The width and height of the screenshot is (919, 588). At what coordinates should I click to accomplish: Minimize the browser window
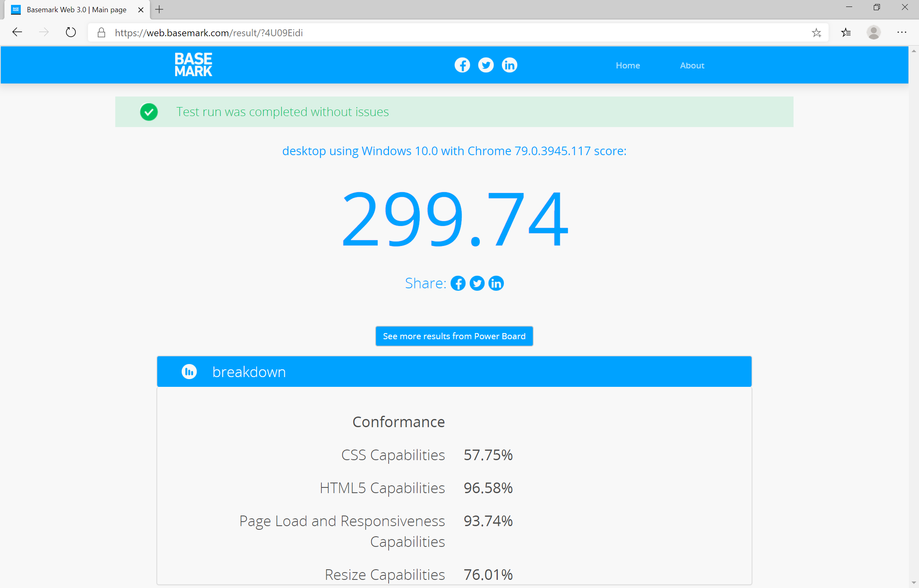pyautogui.click(x=849, y=7)
